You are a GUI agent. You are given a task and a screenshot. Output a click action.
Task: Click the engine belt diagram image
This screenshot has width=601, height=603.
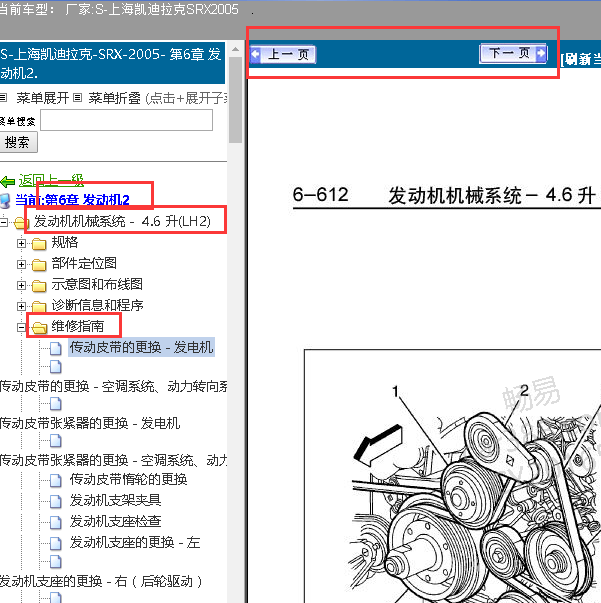453,476
